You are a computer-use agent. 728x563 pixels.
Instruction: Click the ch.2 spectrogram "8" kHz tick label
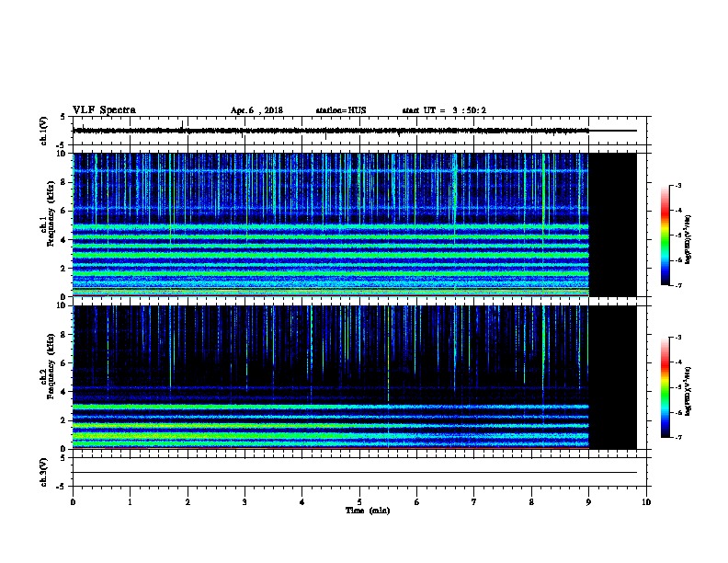point(63,334)
